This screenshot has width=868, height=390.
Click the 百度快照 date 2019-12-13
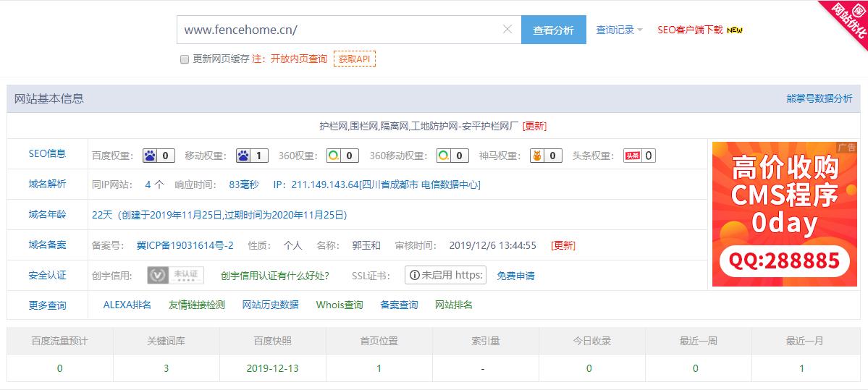(272, 368)
